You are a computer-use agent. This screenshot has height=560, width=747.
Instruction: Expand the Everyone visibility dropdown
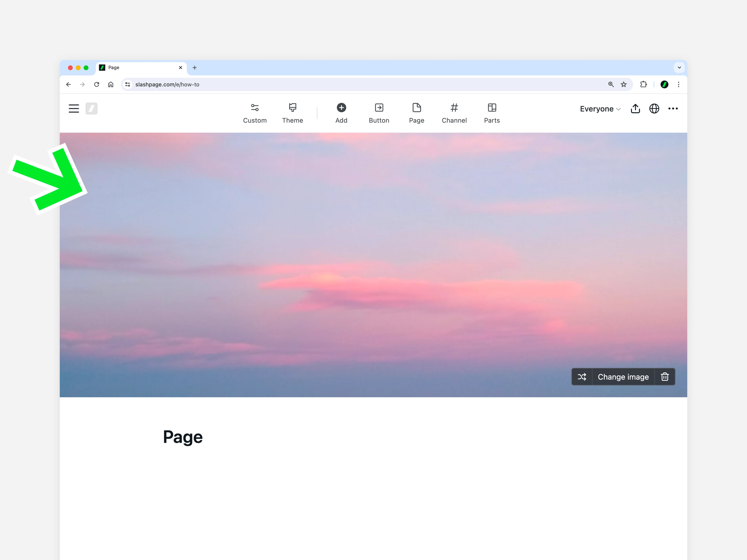pos(600,109)
